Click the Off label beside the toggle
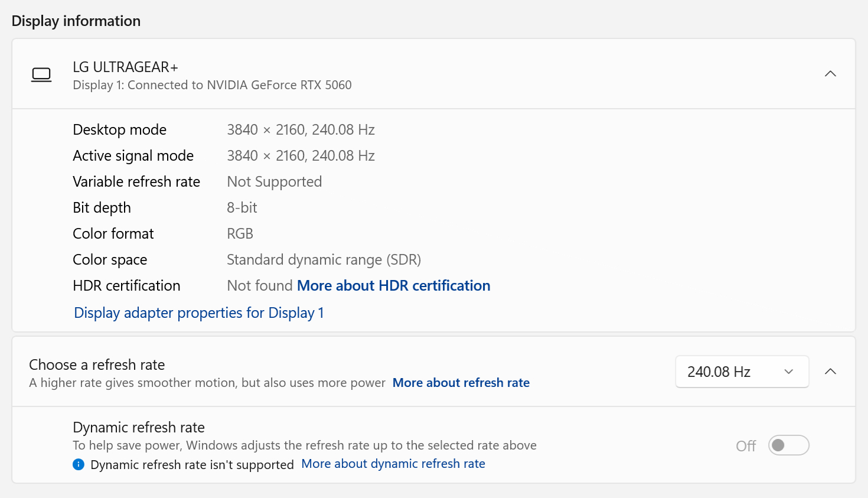Viewport: 868px width, 498px height. (746, 446)
